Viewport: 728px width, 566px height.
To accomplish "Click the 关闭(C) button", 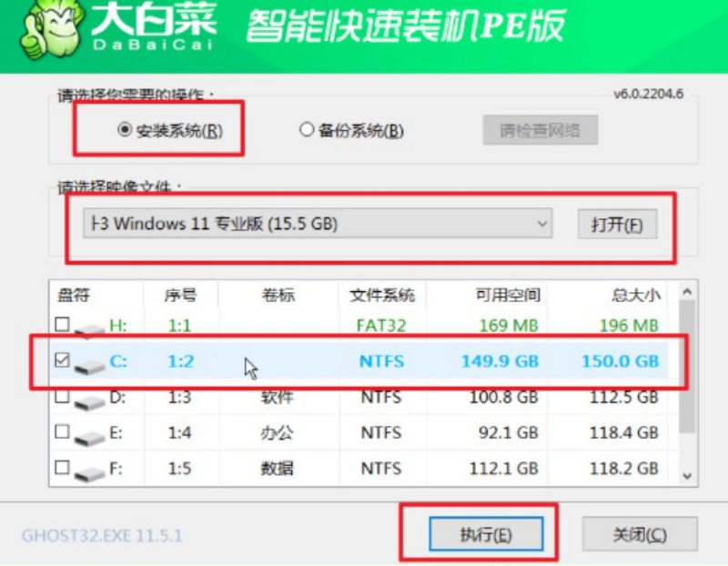I will [x=640, y=535].
